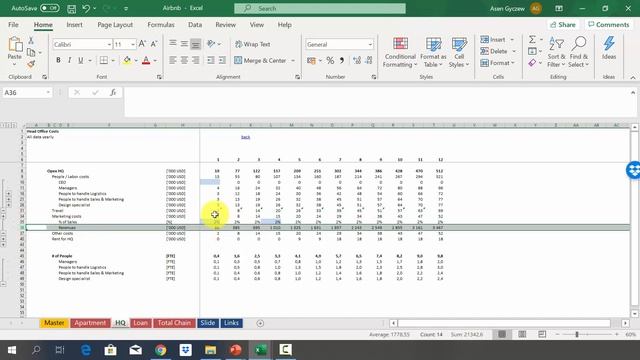Viewport: 640px width, 360px height.
Task: Click the Dropbox badge beside the sheet
Action: click(633, 170)
